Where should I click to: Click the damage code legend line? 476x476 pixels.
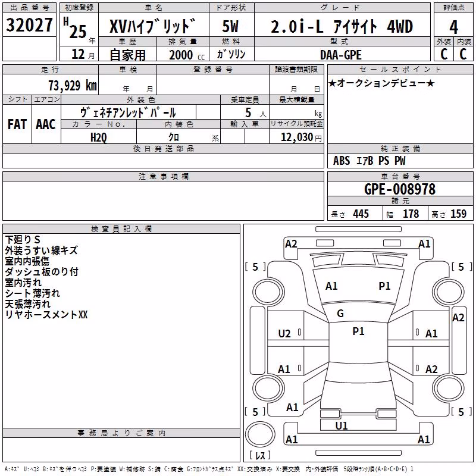[x=209, y=469]
